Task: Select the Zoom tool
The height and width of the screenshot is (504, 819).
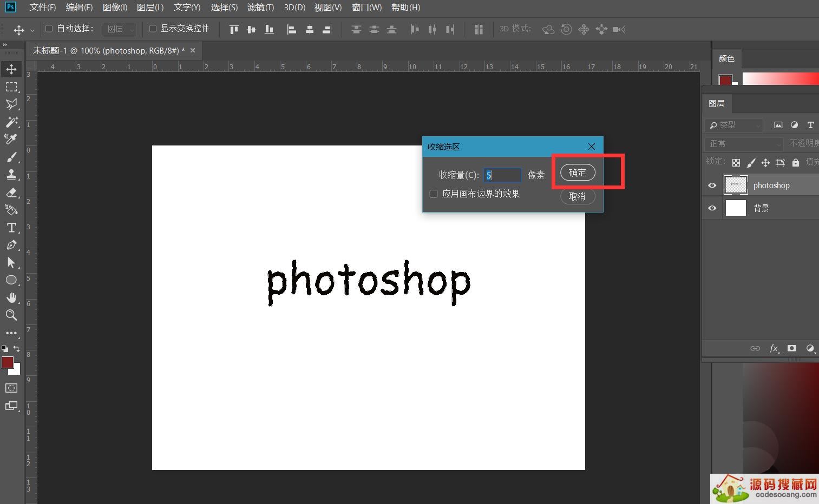Action: coord(11,315)
